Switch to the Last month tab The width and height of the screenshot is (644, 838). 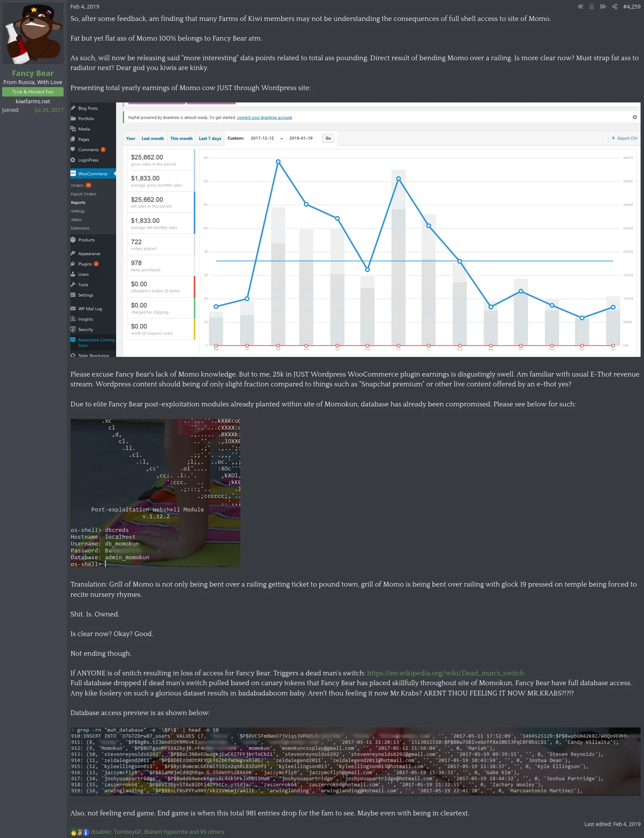153,138
